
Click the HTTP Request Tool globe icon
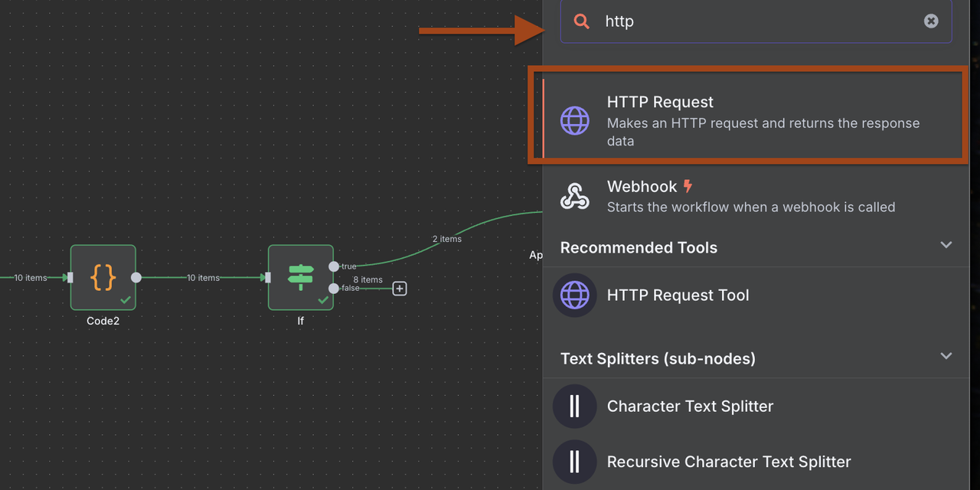tap(575, 295)
